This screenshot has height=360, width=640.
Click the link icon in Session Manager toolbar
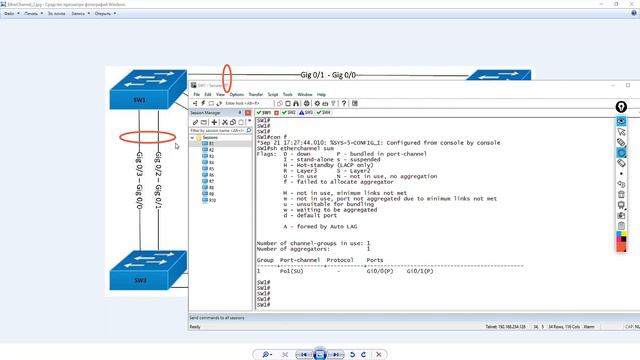coord(196,122)
